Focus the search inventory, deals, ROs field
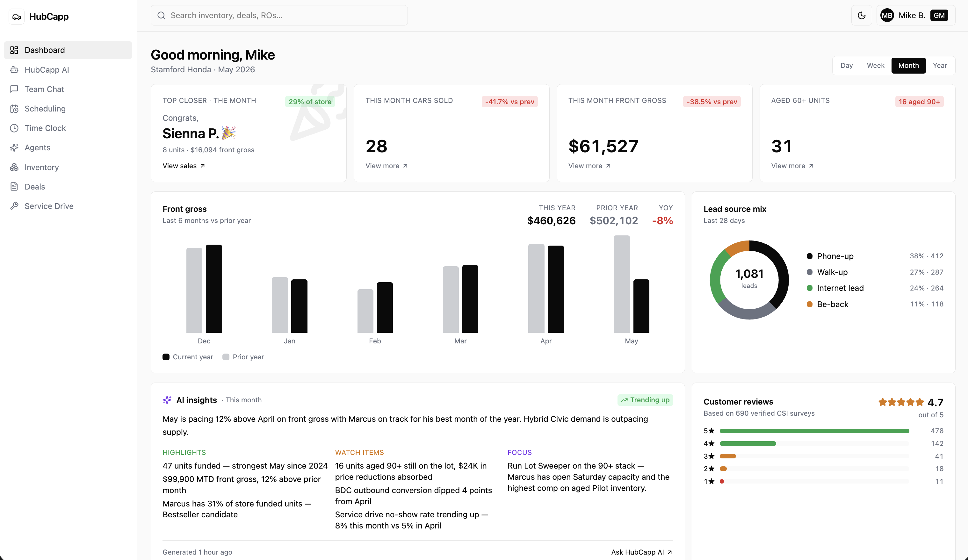The width and height of the screenshot is (968, 560). point(279,15)
